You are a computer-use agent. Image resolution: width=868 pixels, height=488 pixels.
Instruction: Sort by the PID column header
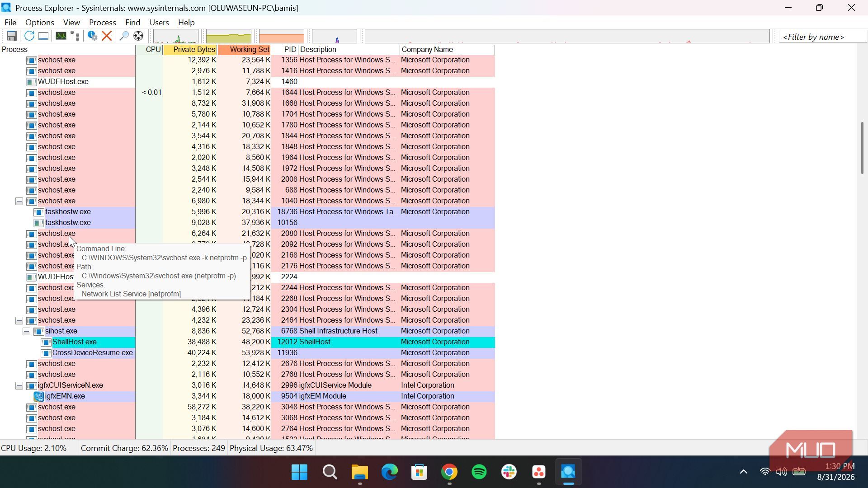click(285, 50)
